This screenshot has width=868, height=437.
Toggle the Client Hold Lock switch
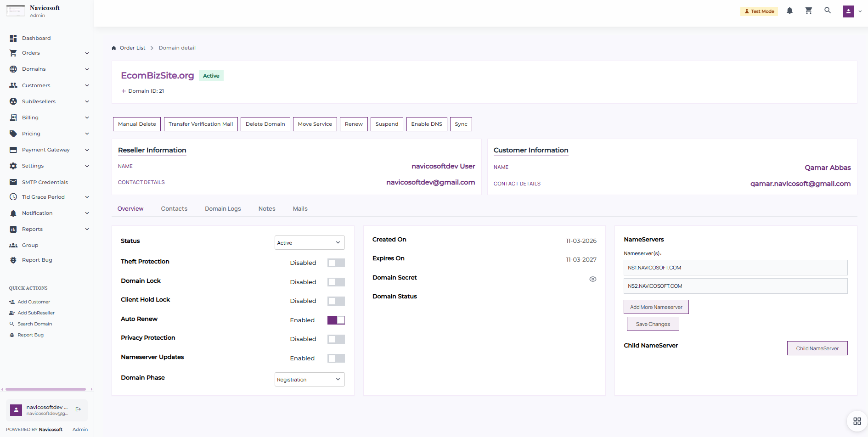[336, 301]
